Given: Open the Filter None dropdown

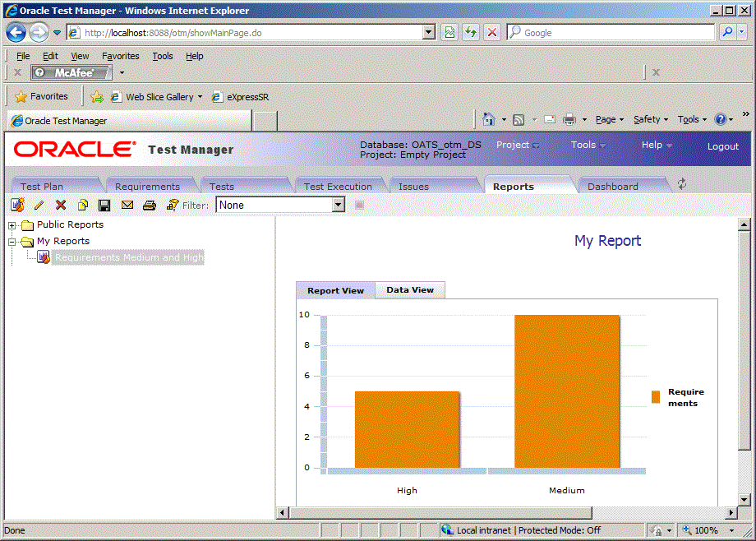Looking at the screenshot, I should (x=339, y=205).
